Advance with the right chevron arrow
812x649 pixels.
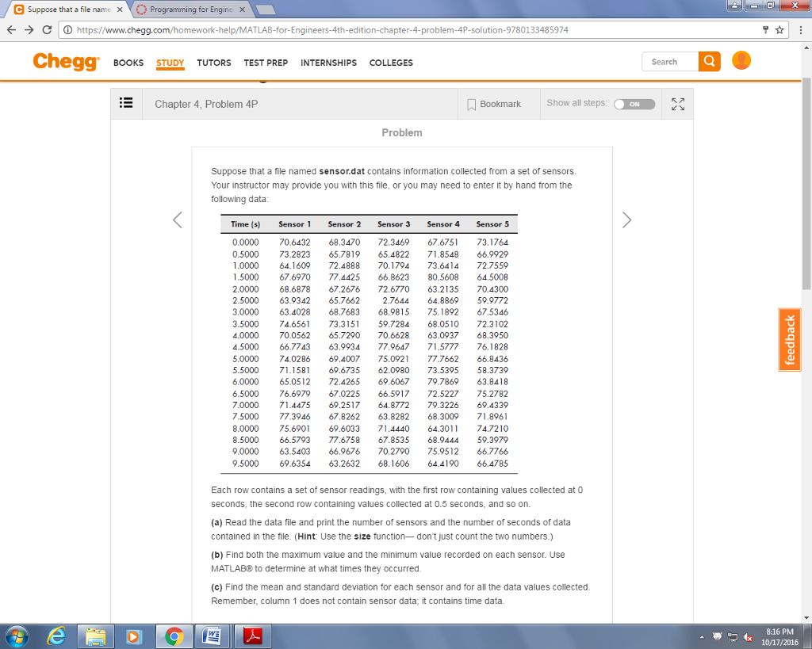tap(626, 220)
